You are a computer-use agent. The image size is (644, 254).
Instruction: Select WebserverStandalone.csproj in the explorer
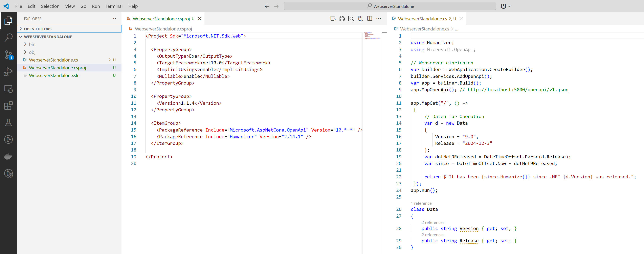click(x=69, y=68)
